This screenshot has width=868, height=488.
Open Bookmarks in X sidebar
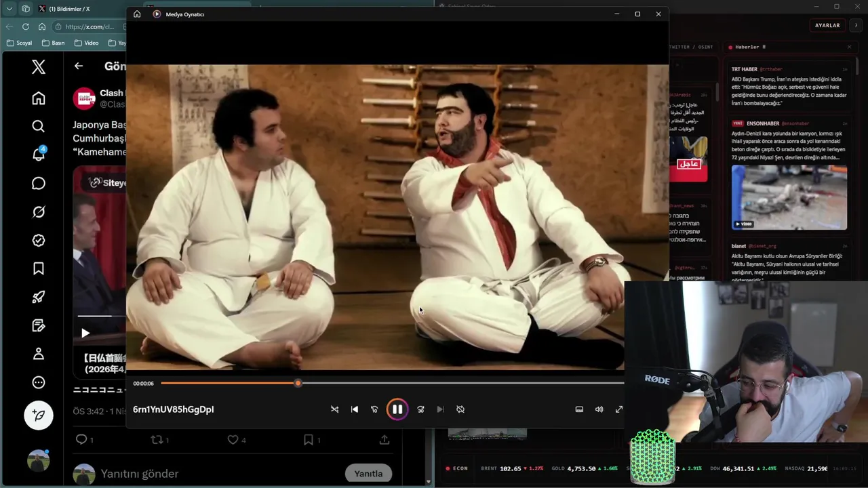pyautogui.click(x=39, y=269)
